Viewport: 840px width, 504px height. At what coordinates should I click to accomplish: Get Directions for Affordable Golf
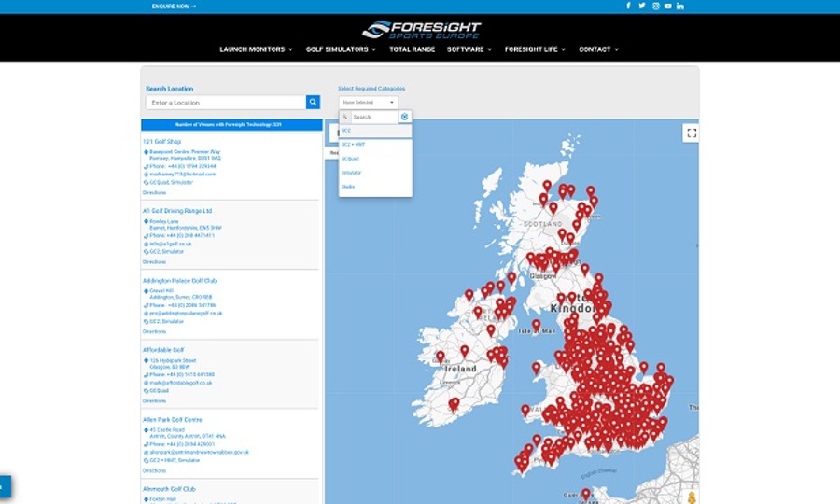click(154, 401)
